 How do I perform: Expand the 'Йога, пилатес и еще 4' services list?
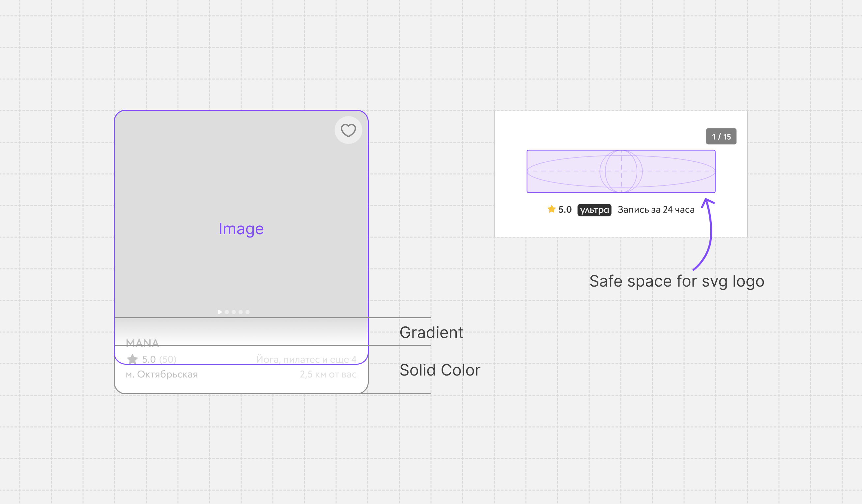click(306, 359)
